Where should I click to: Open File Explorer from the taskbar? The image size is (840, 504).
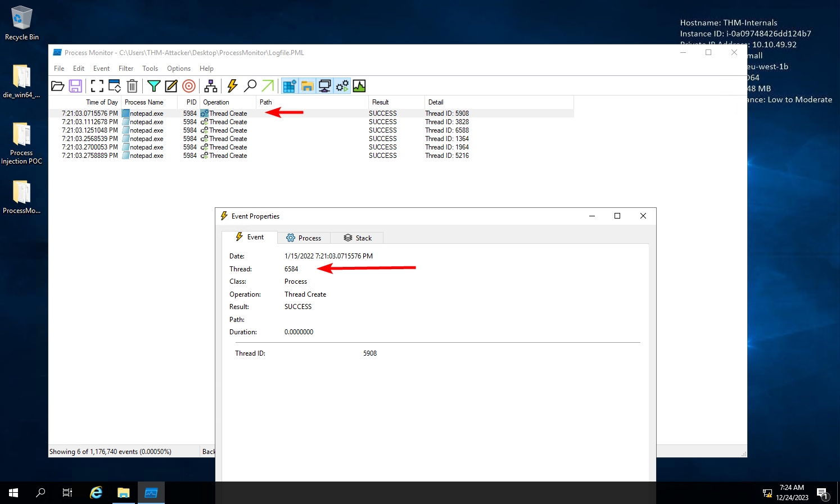coord(124,493)
